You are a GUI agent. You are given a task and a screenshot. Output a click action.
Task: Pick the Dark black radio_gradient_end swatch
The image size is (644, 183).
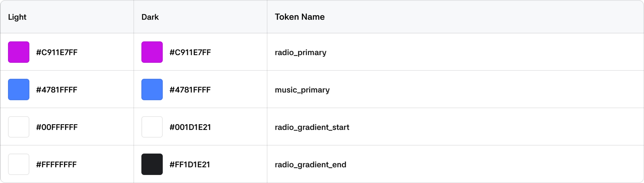point(152,165)
